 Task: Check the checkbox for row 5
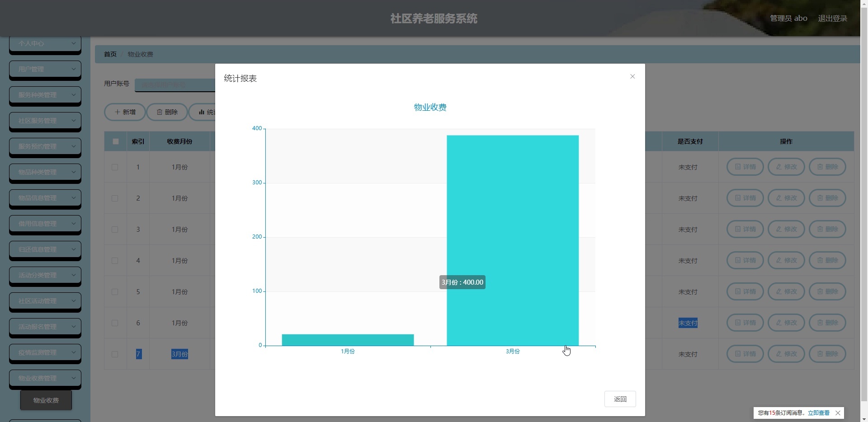(115, 292)
